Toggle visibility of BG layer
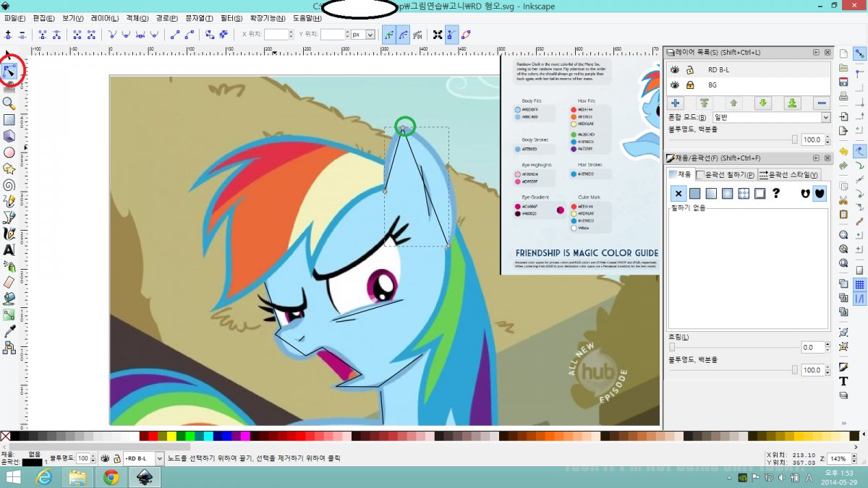The width and height of the screenshot is (868, 488). click(675, 85)
